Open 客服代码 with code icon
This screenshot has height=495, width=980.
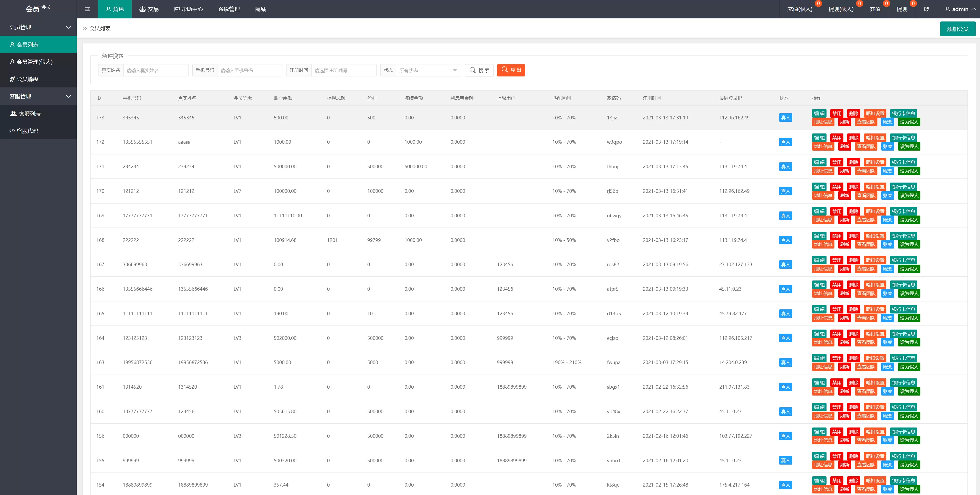pos(27,131)
